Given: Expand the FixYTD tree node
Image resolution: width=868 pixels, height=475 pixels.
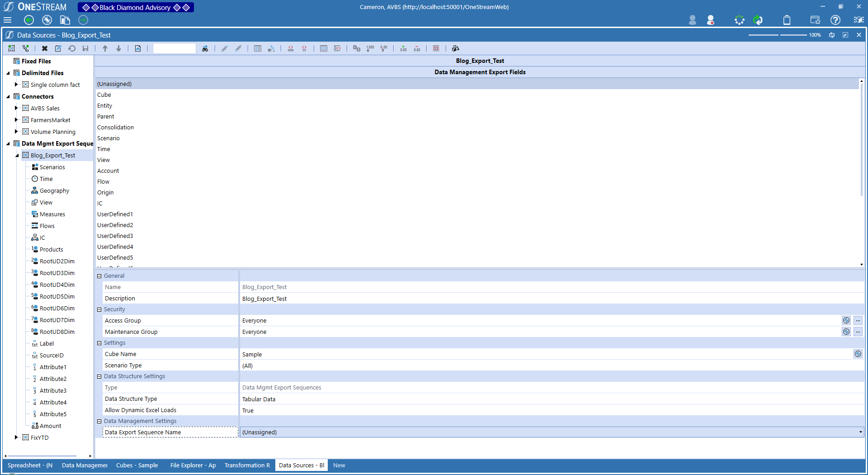Looking at the screenshot, I should click(16, 437).
